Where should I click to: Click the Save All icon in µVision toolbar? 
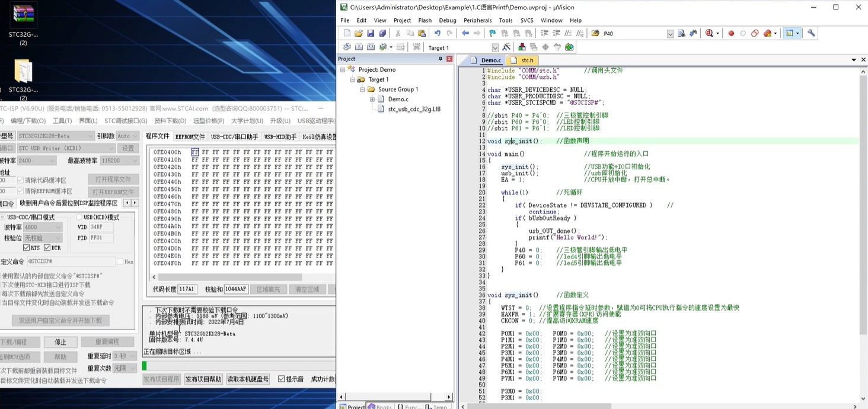pyautogui.click(x=382, y=33)
